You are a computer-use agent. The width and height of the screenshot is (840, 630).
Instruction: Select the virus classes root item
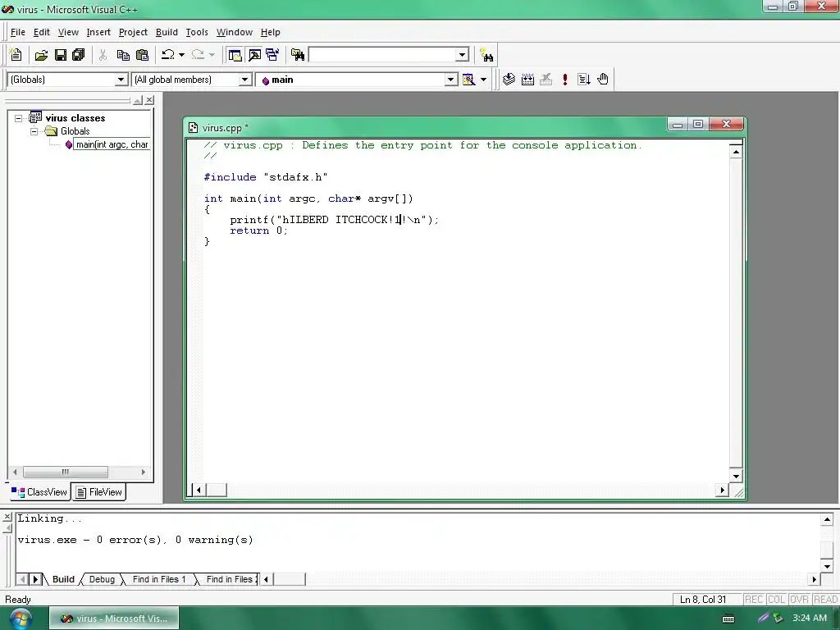point(75,118)
